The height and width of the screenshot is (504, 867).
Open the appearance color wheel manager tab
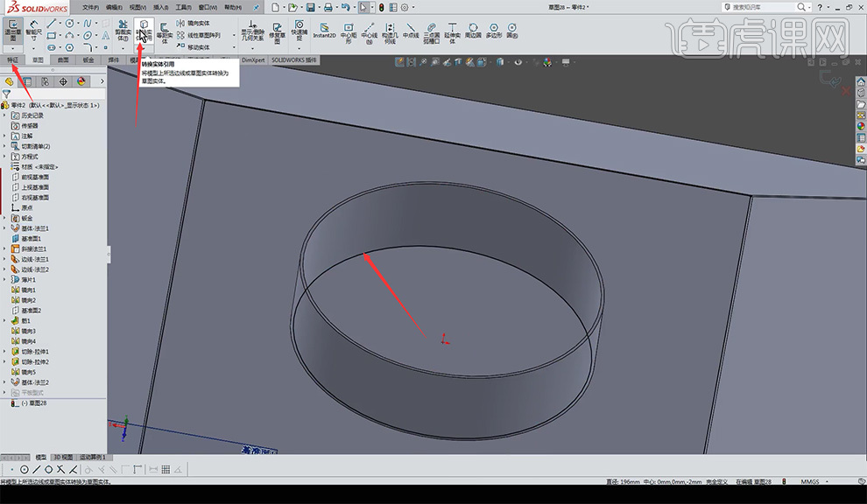[x=81, y=80]
